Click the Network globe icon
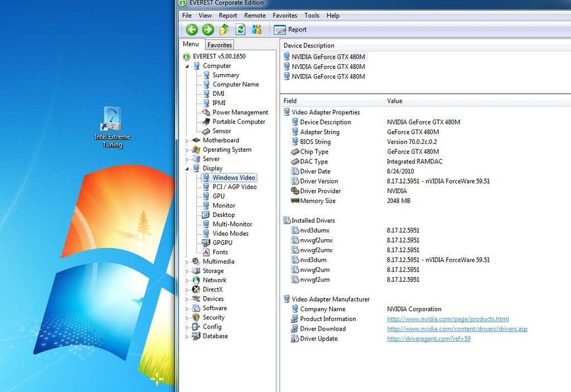Screen dimensions: 571x392 tap(196, 280)
